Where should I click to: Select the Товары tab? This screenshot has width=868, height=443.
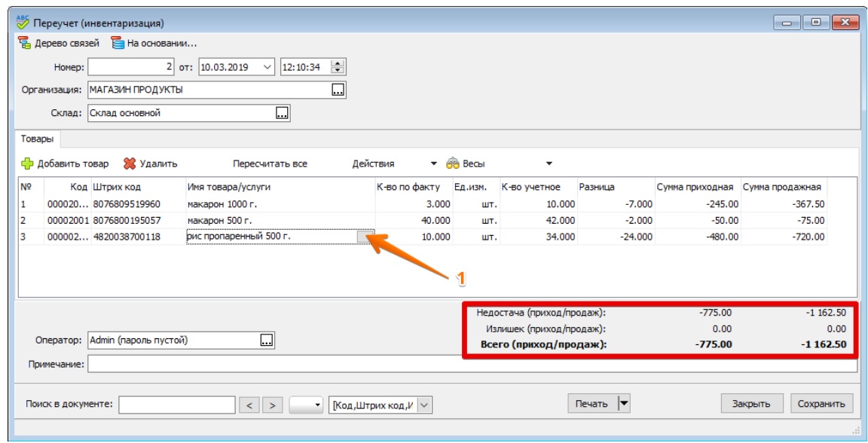[x=37, y=139]
